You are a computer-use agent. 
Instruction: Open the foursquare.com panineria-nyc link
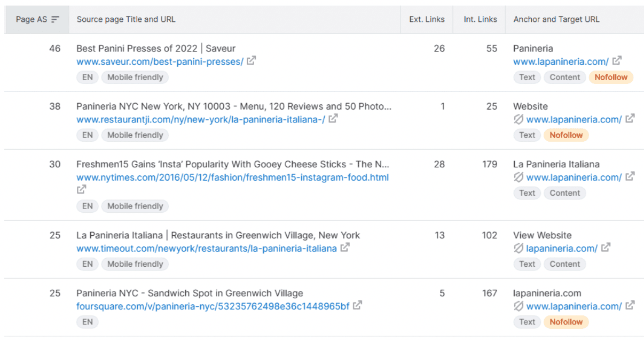(x=213, y=306)
